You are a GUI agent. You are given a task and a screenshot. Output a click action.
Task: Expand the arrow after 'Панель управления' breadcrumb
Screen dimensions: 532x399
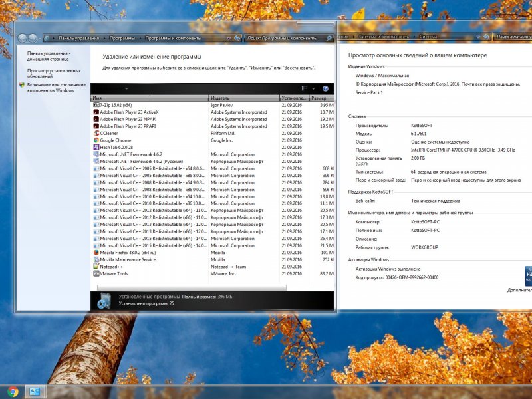[x=104, y=39]
